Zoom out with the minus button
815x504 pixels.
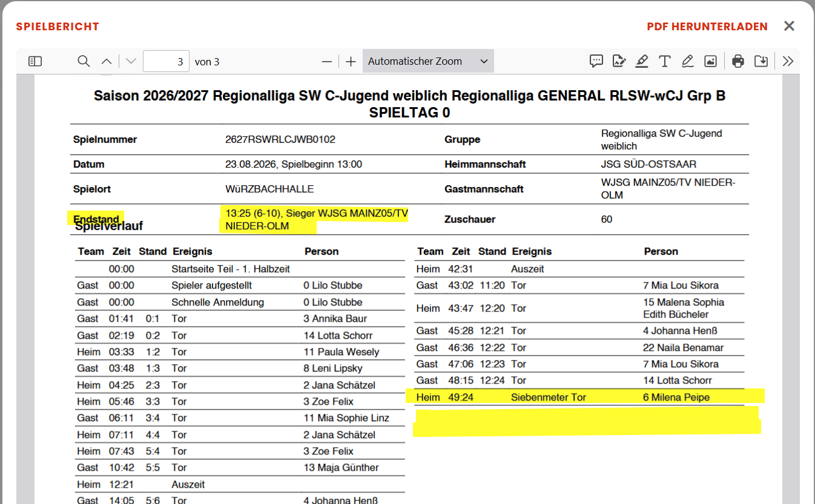[327, 61]
